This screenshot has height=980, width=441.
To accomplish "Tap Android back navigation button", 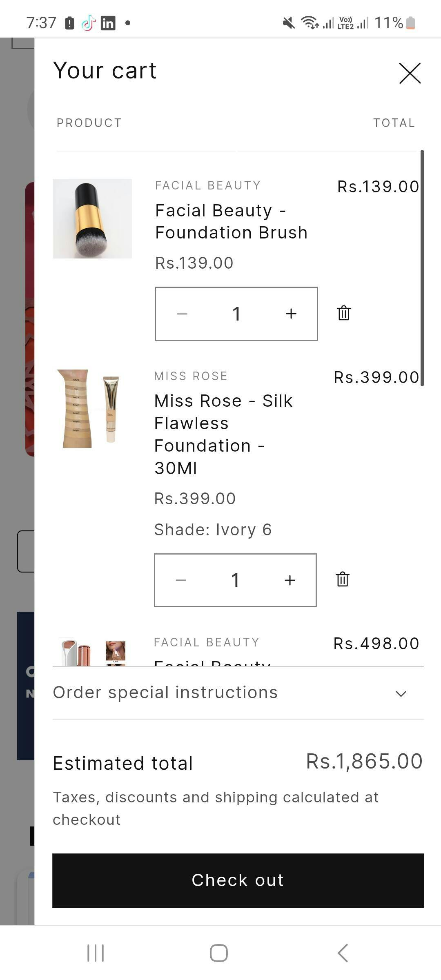I will click(x=343, y=953).
